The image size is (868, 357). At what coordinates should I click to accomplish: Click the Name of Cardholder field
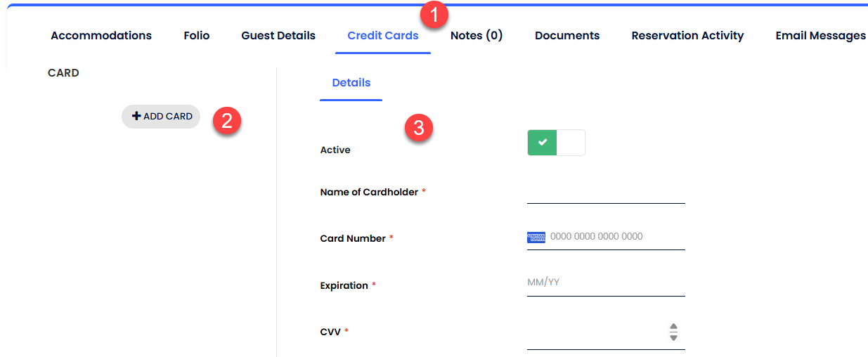click(606, 192)
